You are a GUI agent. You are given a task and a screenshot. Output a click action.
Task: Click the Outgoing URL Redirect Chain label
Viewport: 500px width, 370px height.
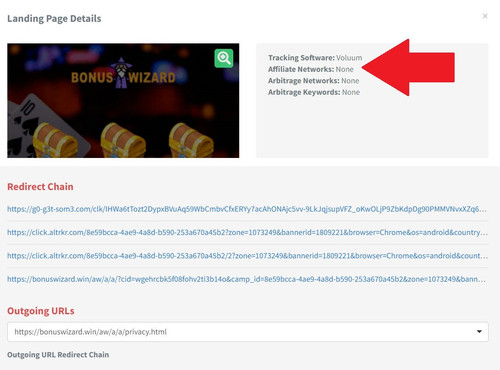point(58,355)
